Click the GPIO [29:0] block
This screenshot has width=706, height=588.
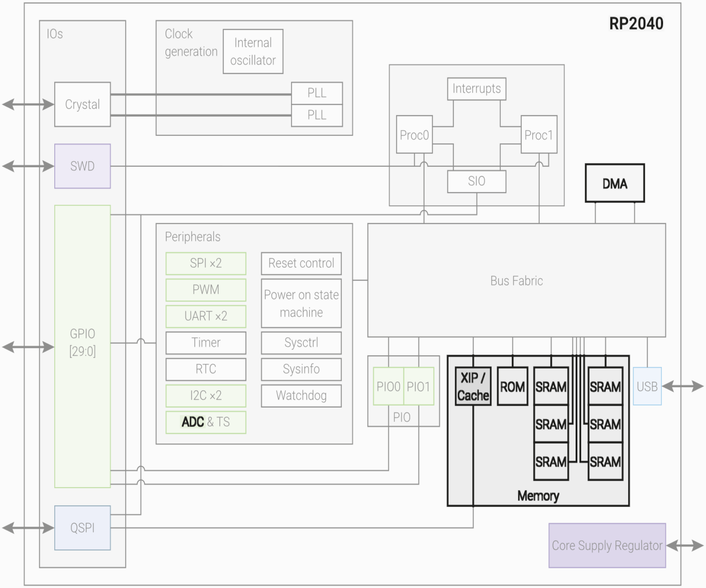[x=83, y=347]
